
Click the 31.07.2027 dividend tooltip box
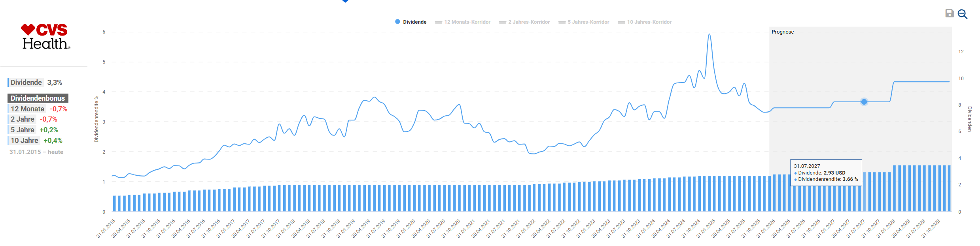(x=826, y=173)
